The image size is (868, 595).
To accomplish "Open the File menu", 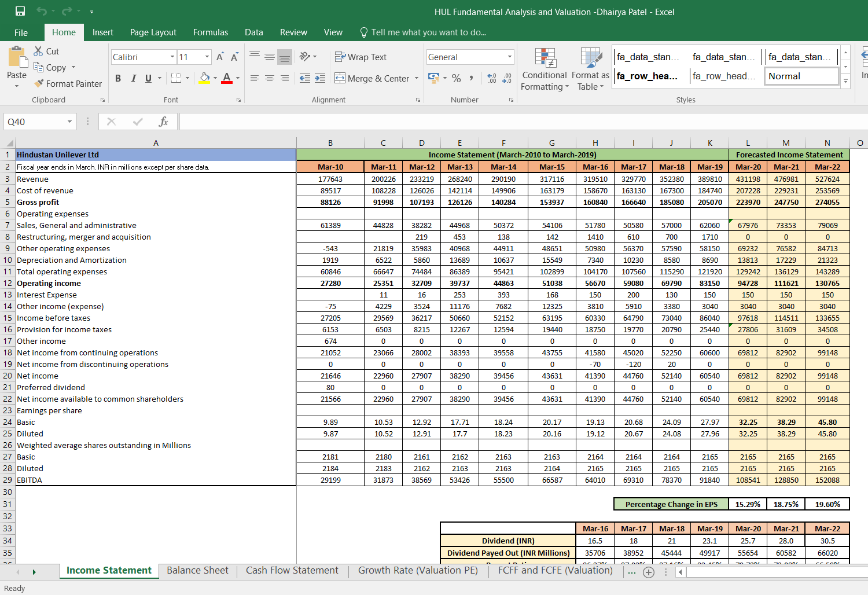I will point(21,32).
